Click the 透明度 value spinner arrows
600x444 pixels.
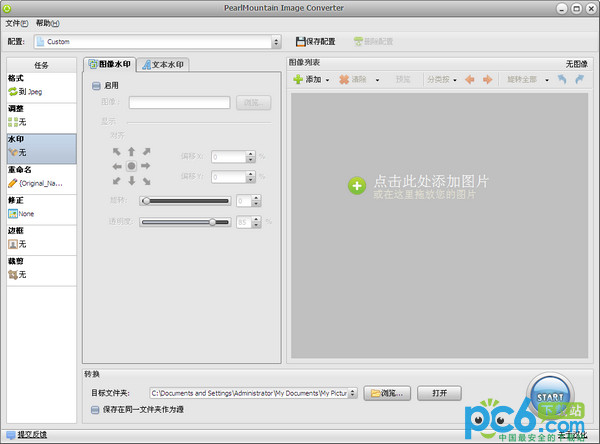tap(256, 222)
